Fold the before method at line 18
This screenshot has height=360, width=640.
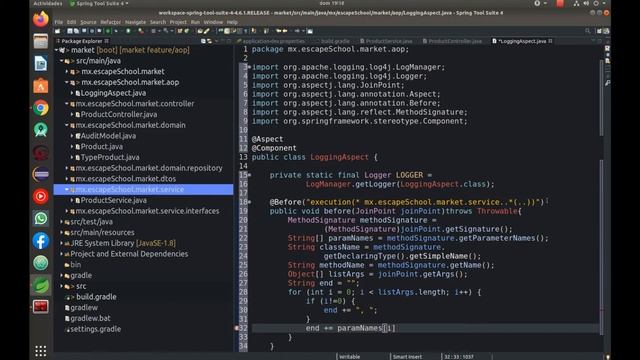coord(249,202)
